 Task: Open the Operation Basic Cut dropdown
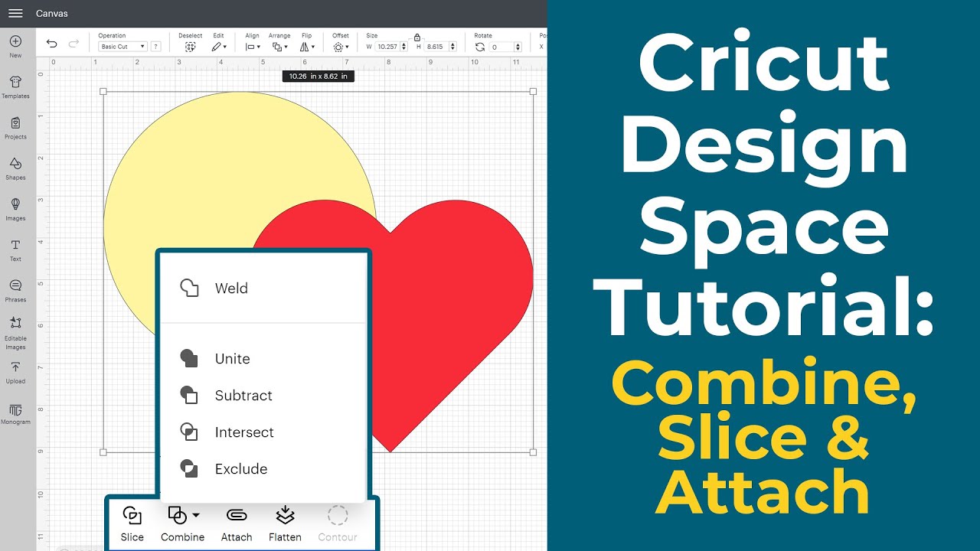[x=122, y=47]
